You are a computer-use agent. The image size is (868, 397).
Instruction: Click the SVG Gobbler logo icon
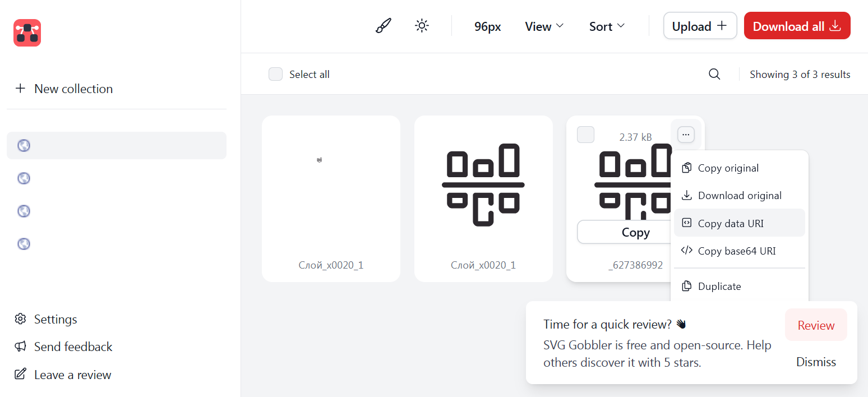click(x=27, y=33)
